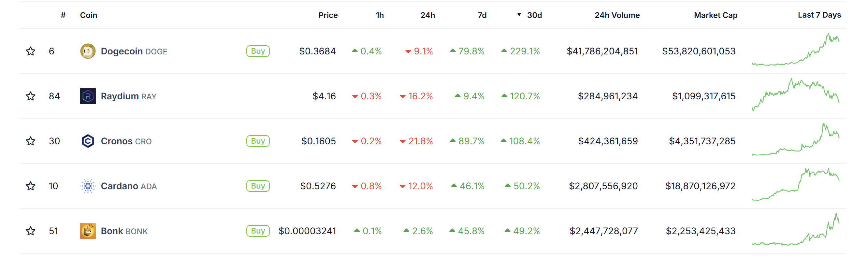Toggle the star next to Raydium
Image resolution: width=868 pixels, height=256 pixels.
pyautogui.click(x=31, y=96)
